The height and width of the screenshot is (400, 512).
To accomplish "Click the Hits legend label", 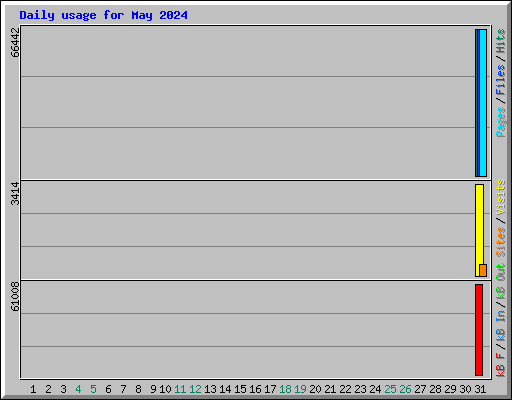I will (x=501, y=41).
